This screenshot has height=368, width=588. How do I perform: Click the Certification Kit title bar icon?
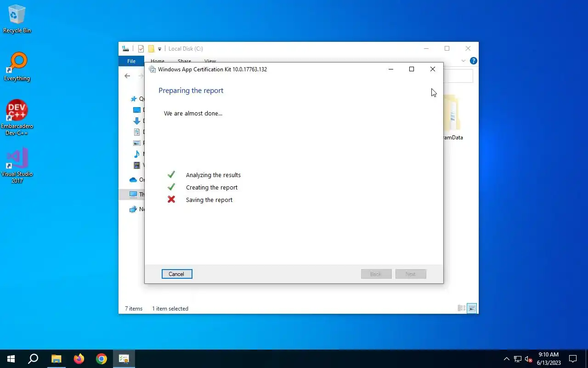pos(153,69)
